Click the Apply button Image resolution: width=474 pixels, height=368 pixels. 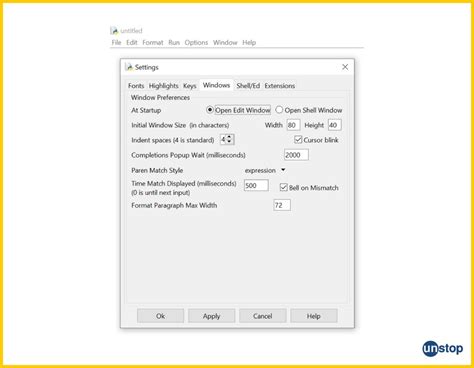[212, 316]
